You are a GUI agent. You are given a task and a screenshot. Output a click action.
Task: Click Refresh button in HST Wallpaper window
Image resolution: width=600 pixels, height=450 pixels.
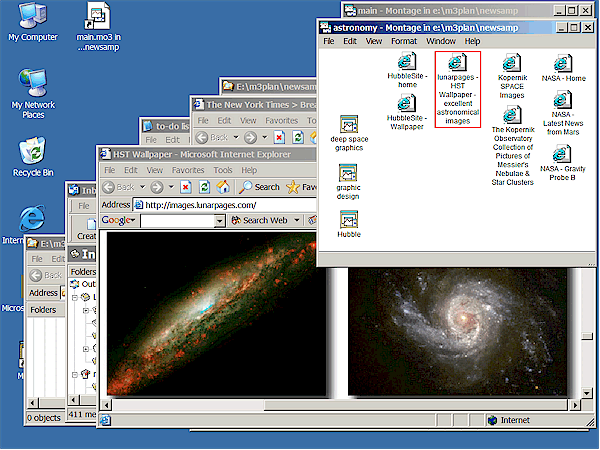(x=204, y=187)
